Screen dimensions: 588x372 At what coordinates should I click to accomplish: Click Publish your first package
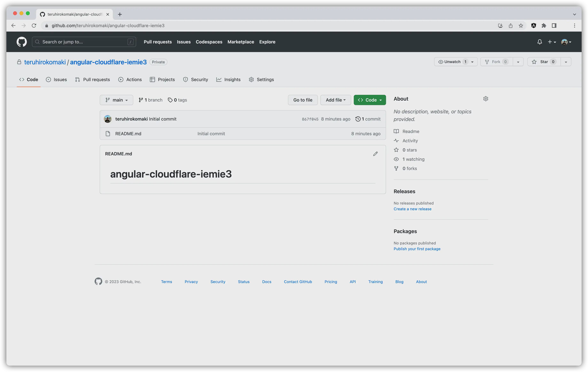[x=417, y=249]
